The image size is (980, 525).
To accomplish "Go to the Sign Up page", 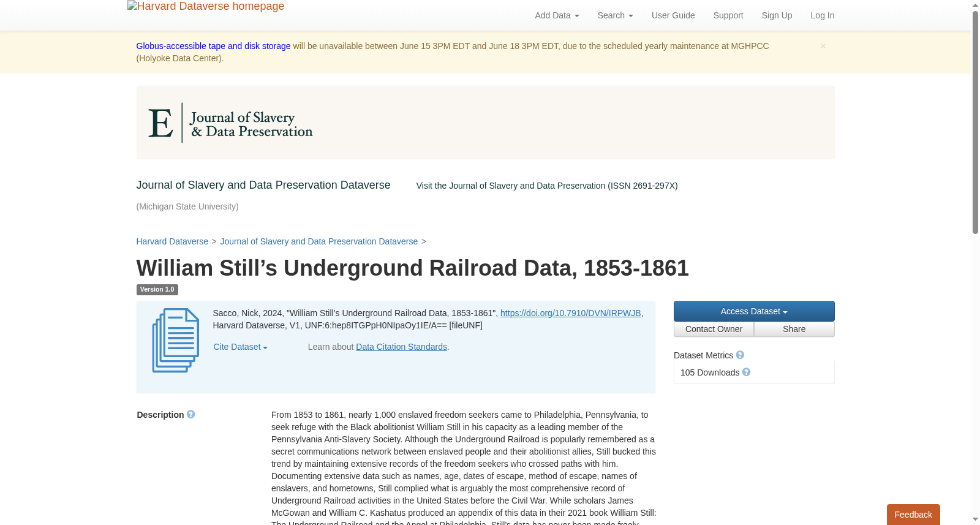I will click(777, 15).
